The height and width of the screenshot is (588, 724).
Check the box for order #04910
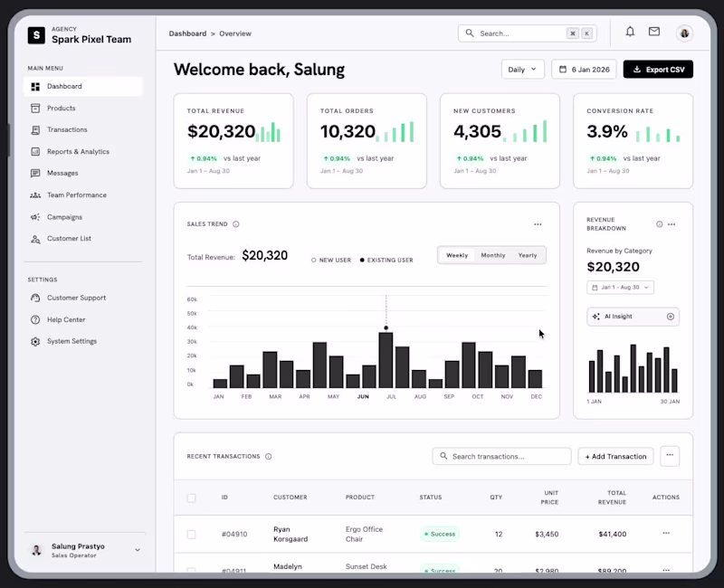click(x=191, y=534)
